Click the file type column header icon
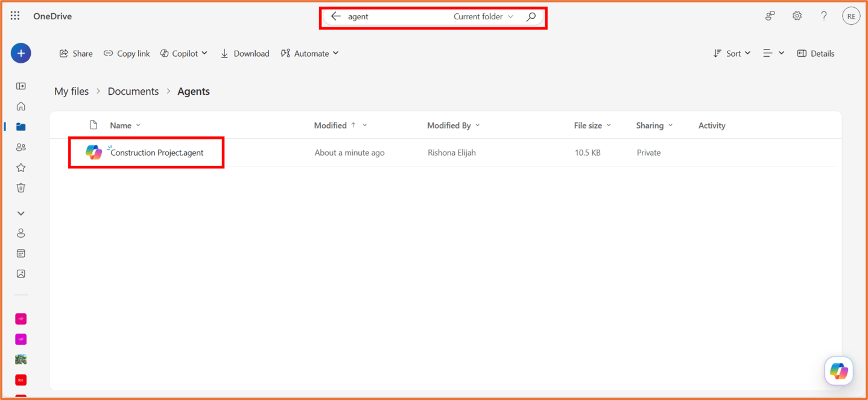The width and height of the screenshot is (868, 400). pyautogui.click(x=93, y=125)
